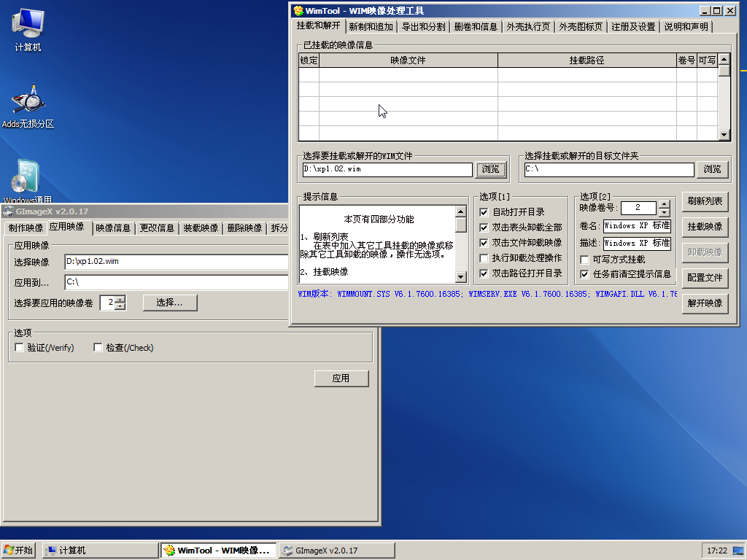Click the 选择... button in GImageX
Screen dimensions: 747x560
pyautogui.click(x=169, y=303)
